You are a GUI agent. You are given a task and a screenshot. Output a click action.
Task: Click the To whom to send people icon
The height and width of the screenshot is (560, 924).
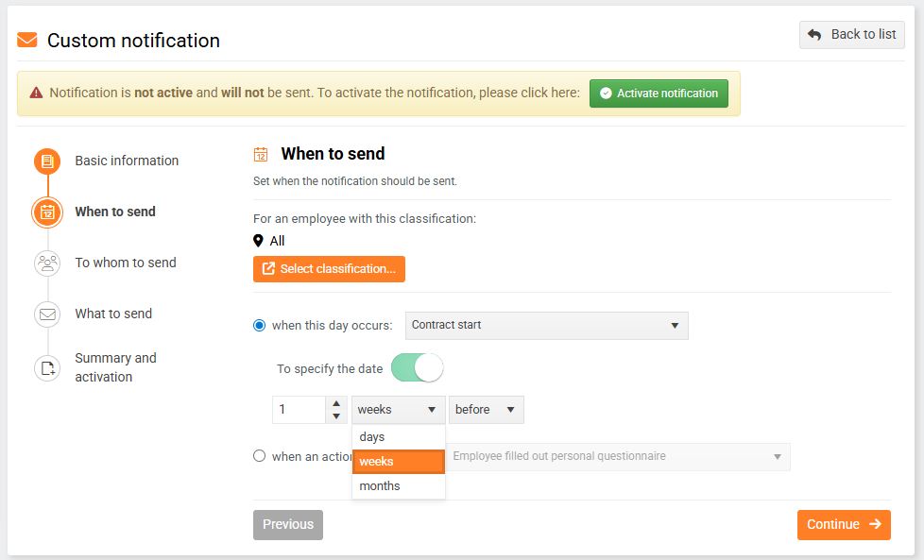point(47,263)
